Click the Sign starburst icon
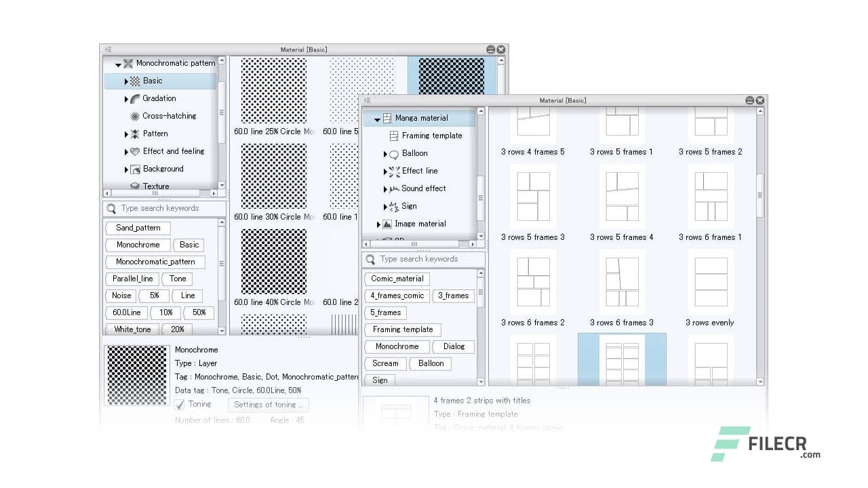Viewport: 868px width, 488px height. [393, 206]
